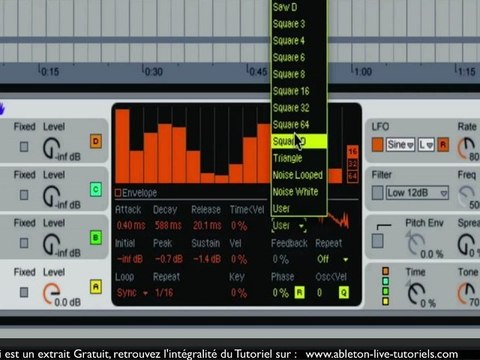The image size is (480, 360).
Task: Open the User waveform selector
Action: 289,226
